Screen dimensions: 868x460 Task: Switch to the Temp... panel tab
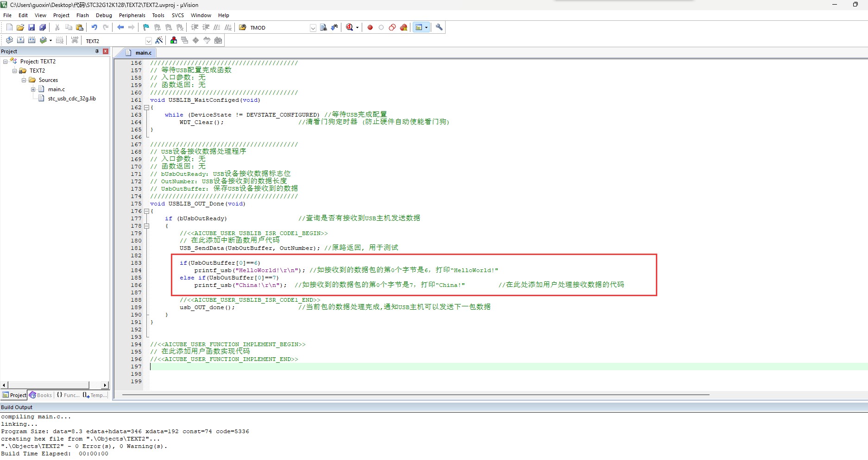[x=95, y=395]
